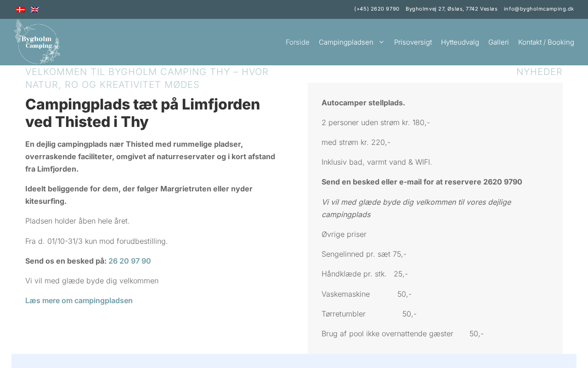Screen dimensions: 588x368
Task: Click the Håndklæde pr. stk. 25,- line
Action: pos(365,274)
